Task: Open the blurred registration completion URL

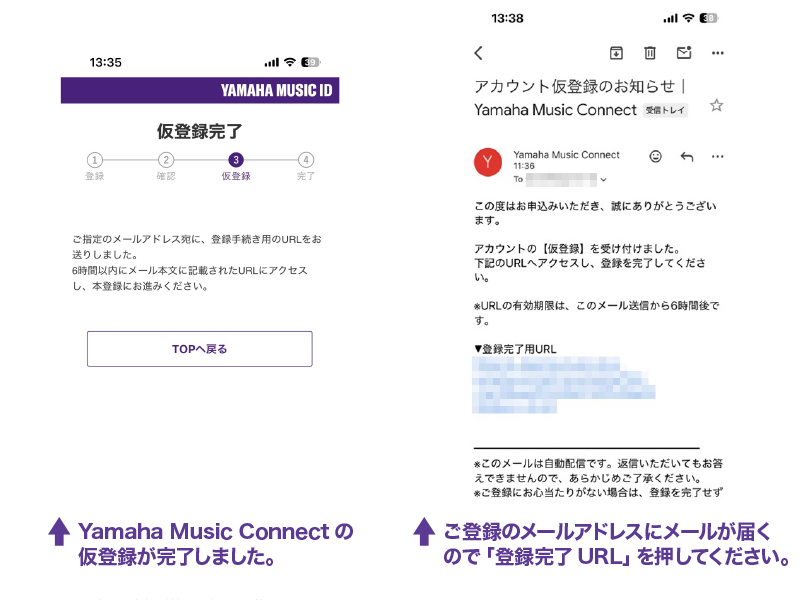Action: coord(563,385)
